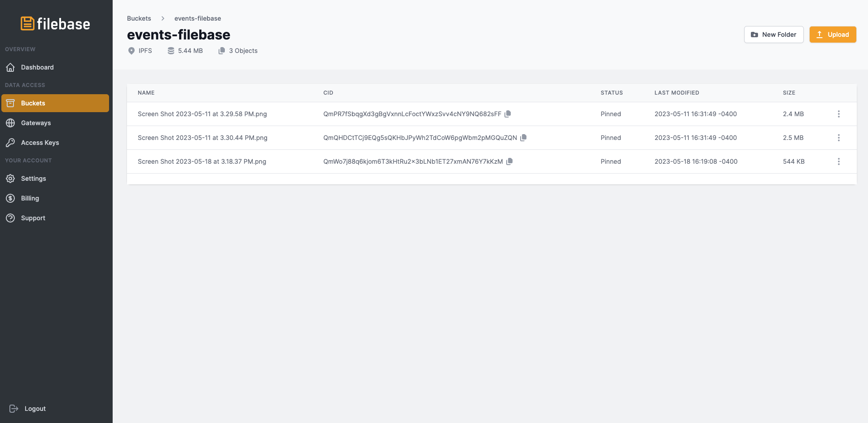Open options menu for 3.30.44 PM file
The width and height of the screenshot is (868, 423).
coord(838,138)
